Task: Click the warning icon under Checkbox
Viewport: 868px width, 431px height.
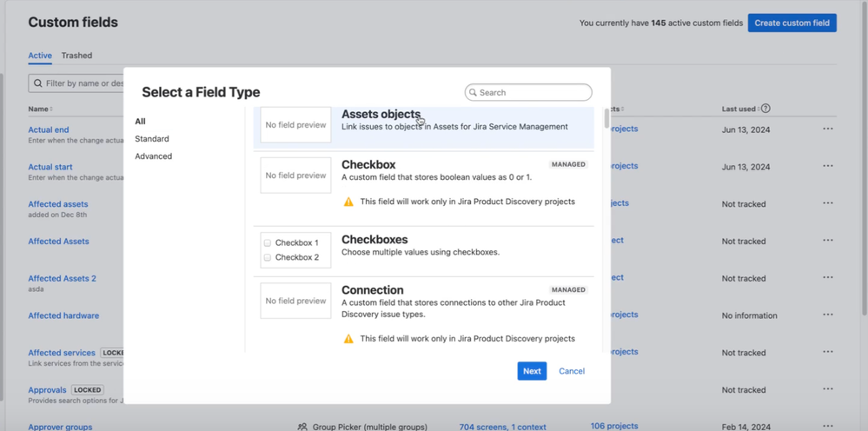Action: click(x=348, y=202)
